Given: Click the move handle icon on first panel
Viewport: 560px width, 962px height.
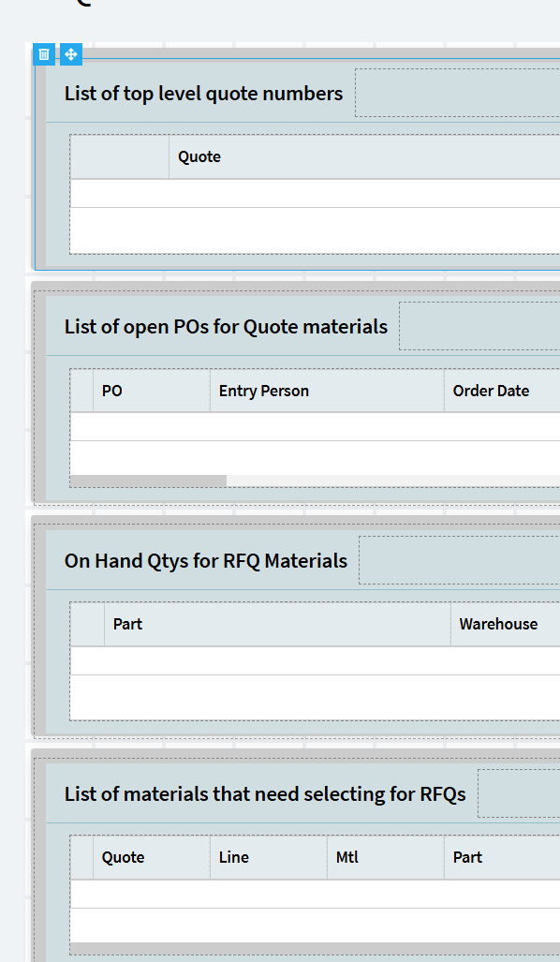Looking at the screenshot, I should click(x=71, y=54).
